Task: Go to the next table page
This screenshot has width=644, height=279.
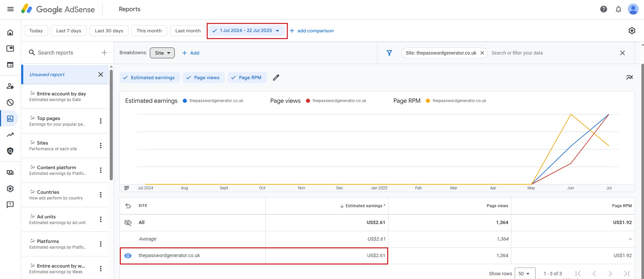Action: (x=610, y=274)
